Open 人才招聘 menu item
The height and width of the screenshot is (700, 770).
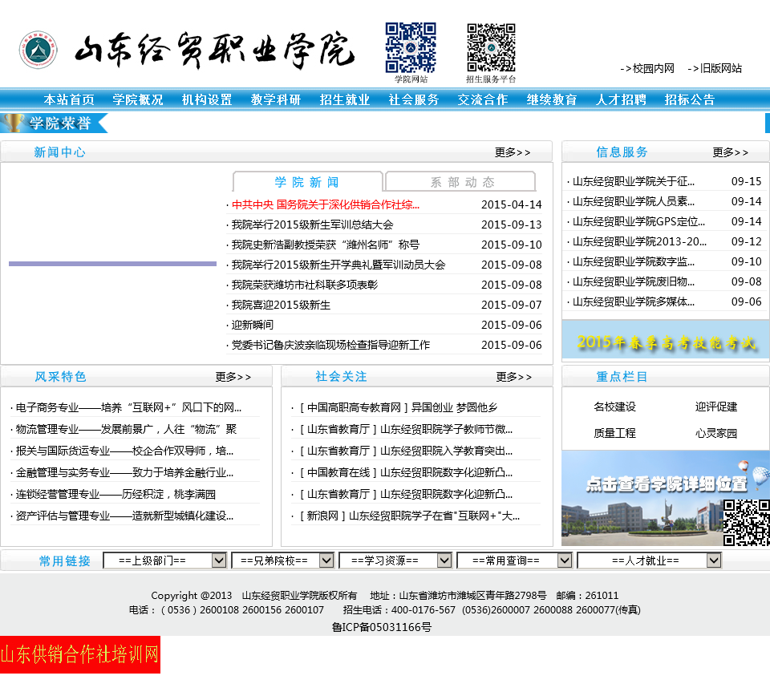pyautogui.click(x=621, y=99)
